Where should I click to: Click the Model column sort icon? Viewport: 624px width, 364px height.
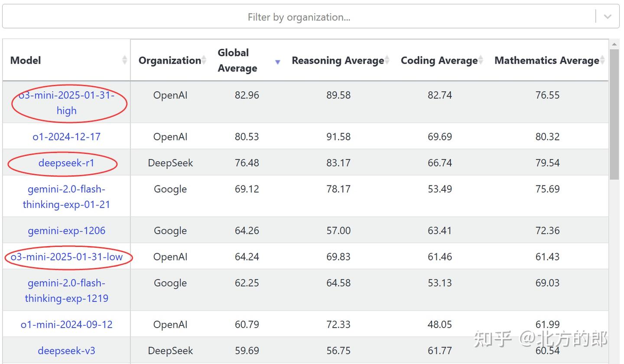coord(125,60)
